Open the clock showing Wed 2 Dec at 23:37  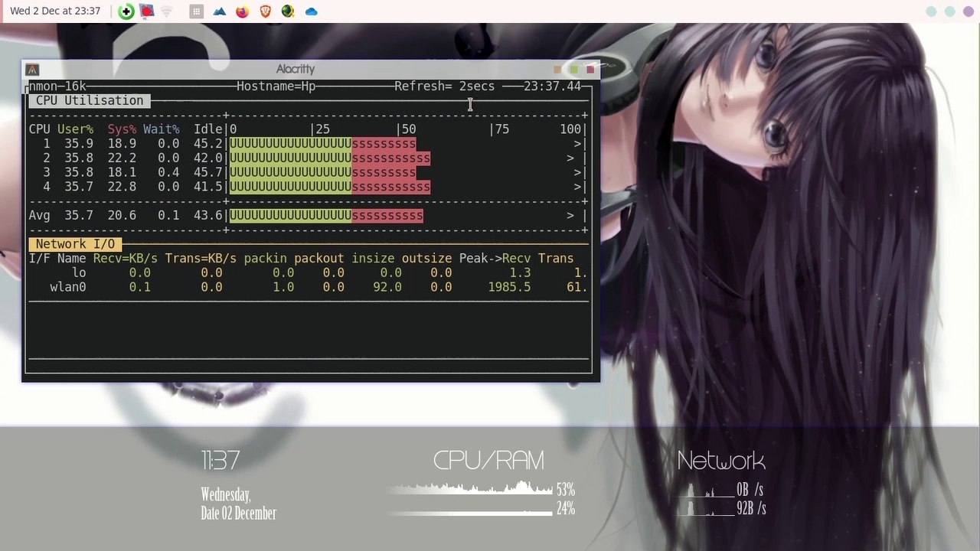[55, 11]
